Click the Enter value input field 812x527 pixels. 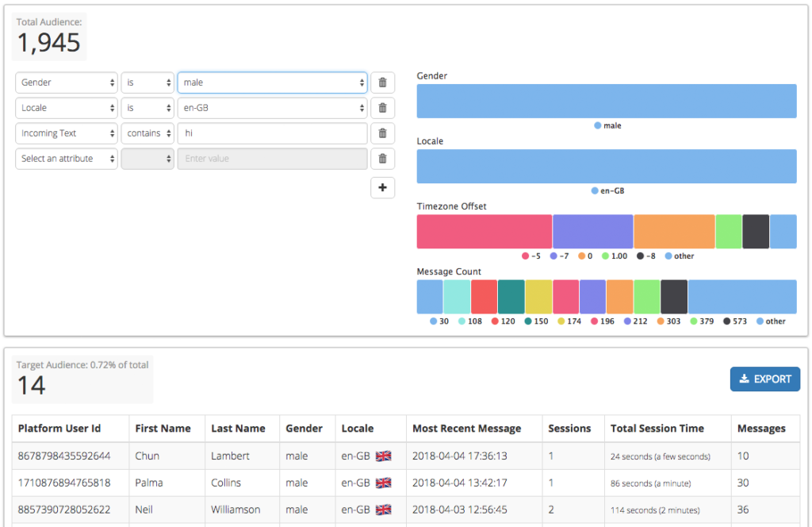[x=273, y=159]
